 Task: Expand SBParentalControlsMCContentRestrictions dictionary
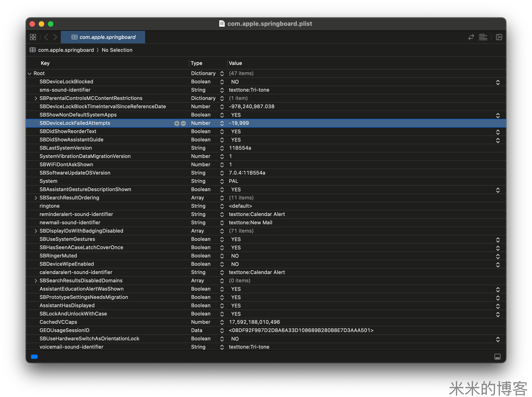pos(36,98)
